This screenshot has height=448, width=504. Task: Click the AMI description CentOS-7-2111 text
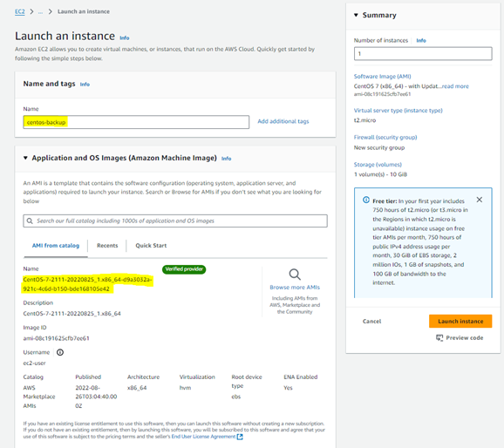(x=72, y=314)
